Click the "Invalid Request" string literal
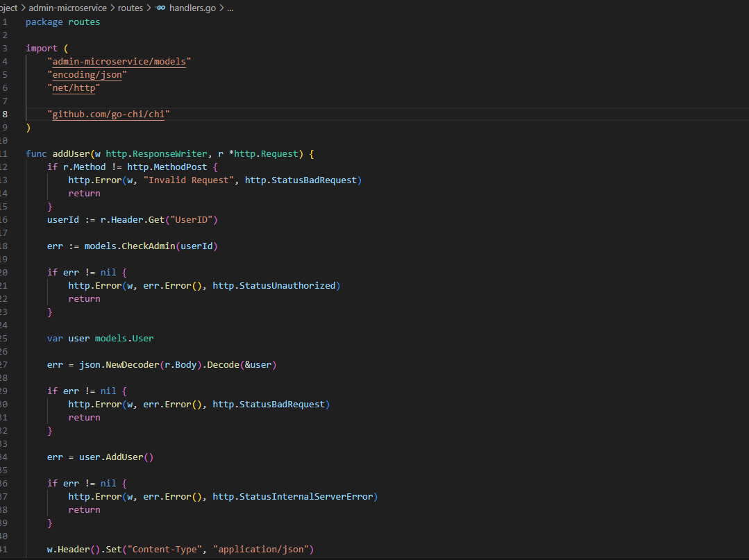749x560 pixels. click(189, 180)
